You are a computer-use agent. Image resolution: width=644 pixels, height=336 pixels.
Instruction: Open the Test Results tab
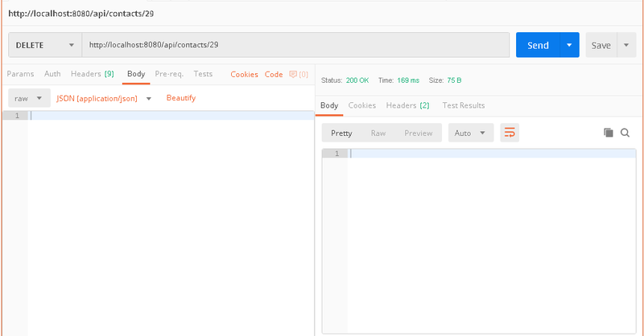[464, 105]
